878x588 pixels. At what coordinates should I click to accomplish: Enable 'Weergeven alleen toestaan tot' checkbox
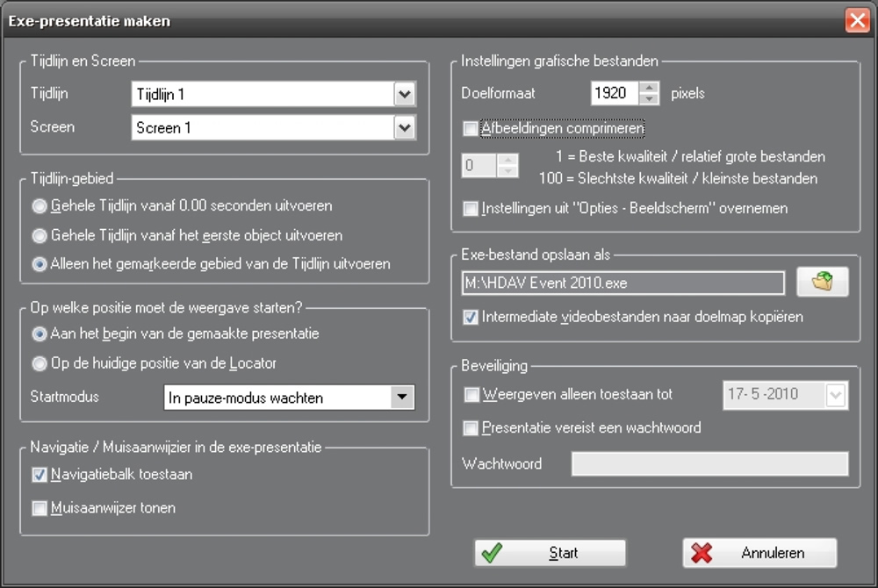[x=471, y=395]
